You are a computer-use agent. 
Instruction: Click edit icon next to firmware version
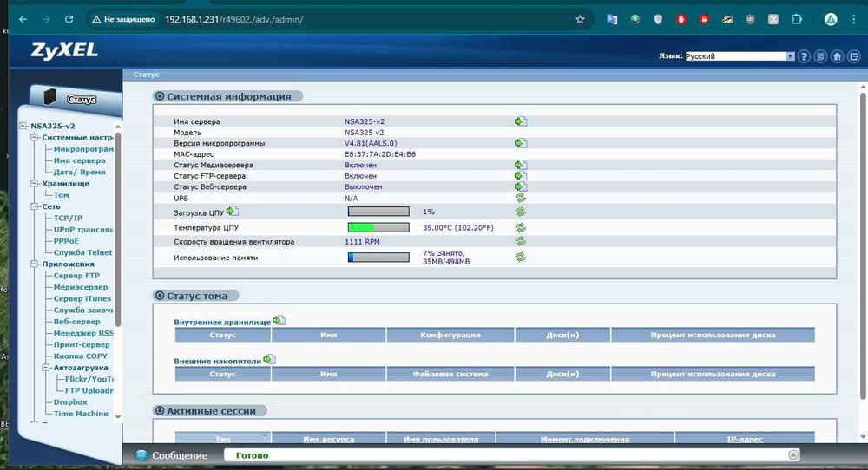point(521,143)
